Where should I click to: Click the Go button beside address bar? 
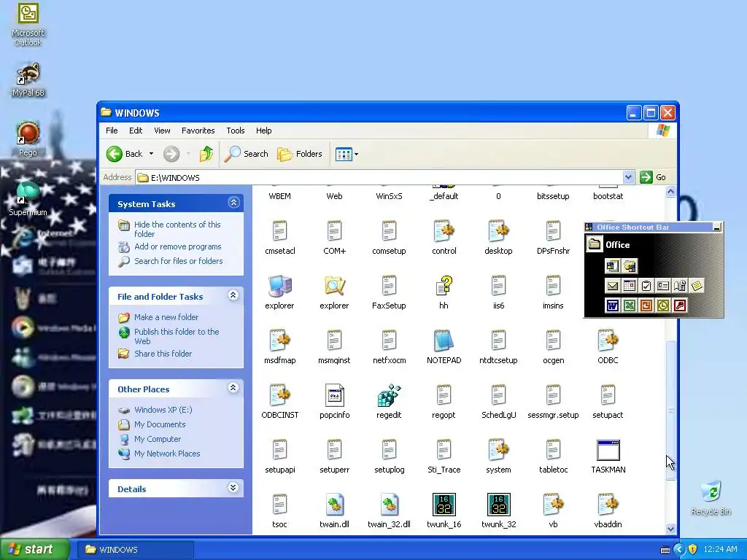tap(653, 177)
